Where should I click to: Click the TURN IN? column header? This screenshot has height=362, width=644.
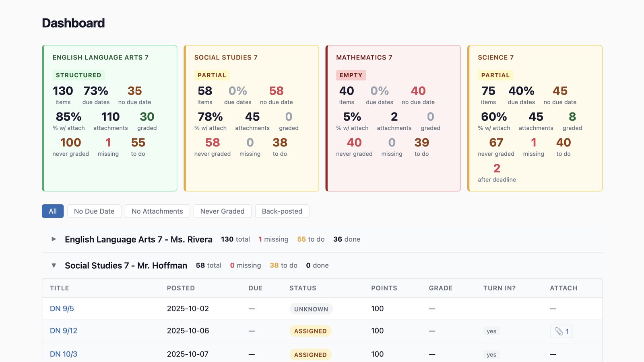tap(500, 288)
